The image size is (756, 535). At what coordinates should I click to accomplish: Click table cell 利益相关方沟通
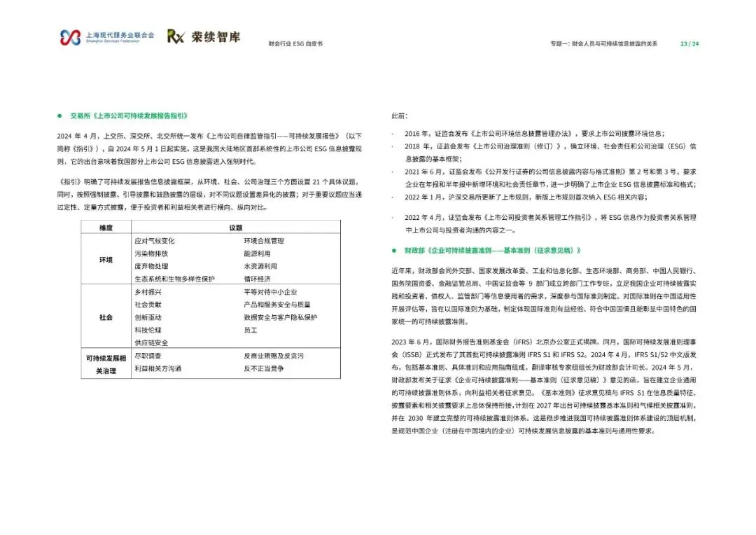click(157, 368)
